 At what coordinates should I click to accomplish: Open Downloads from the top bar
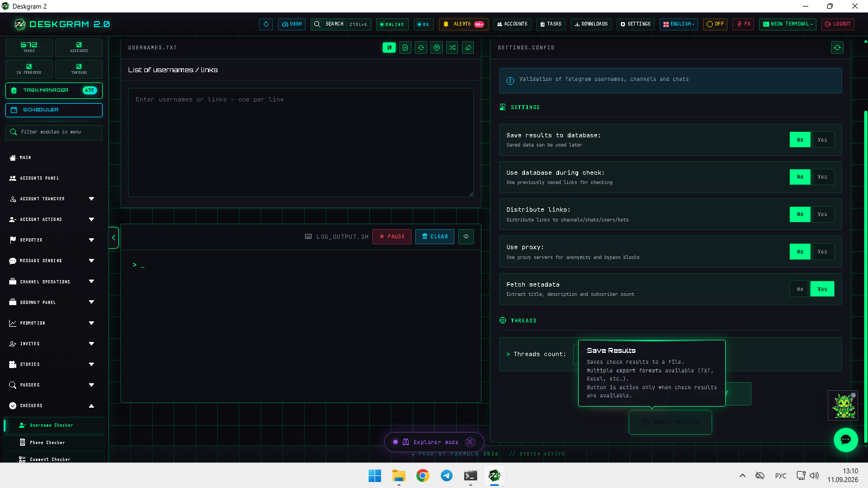click(591, 24)
